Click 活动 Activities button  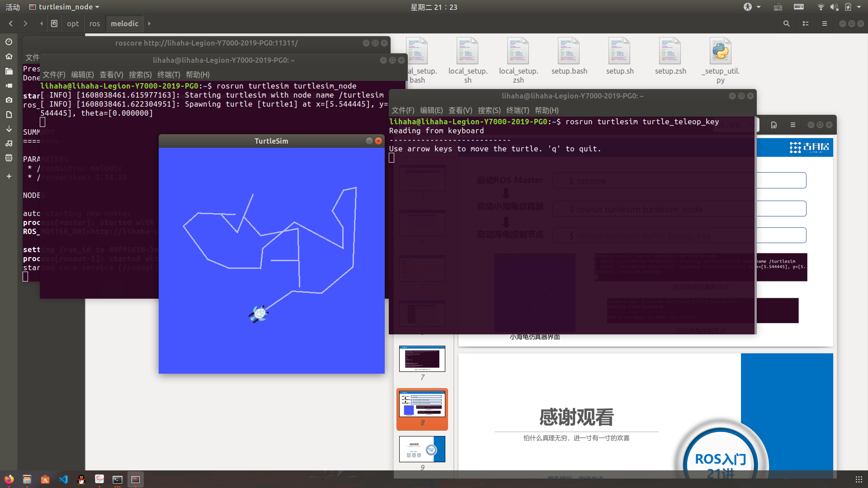tap(13, 7)
